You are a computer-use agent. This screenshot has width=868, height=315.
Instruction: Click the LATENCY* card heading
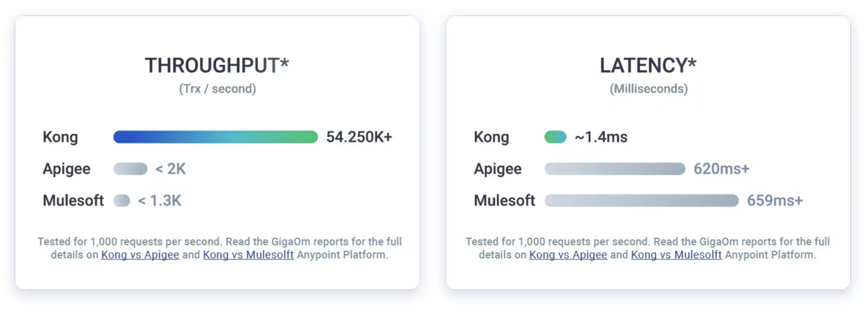[648, 65]
